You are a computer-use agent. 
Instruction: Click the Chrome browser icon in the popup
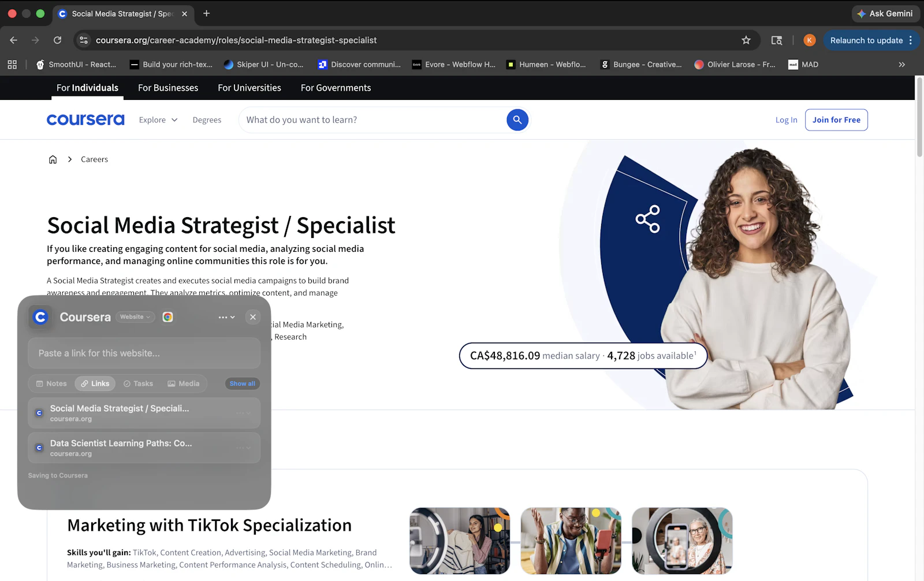click(167, 317)
